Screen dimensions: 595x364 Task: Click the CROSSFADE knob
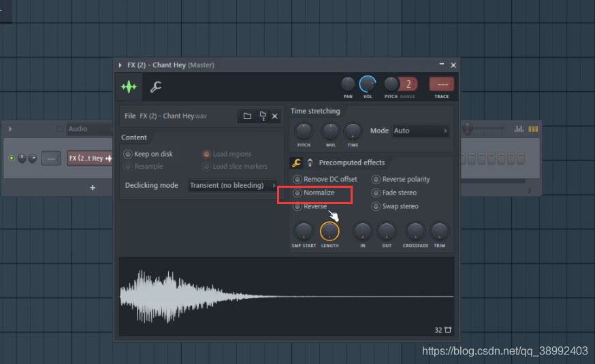[x=415, y=231]
